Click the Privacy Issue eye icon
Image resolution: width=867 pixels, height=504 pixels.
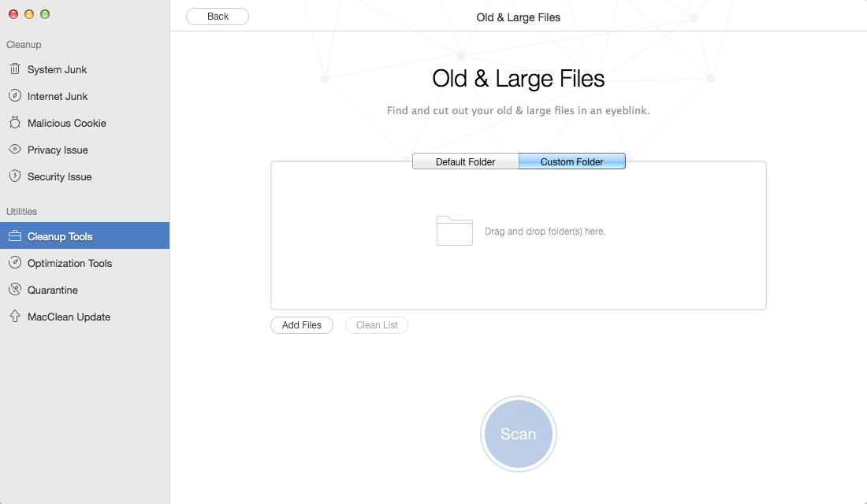15,149
